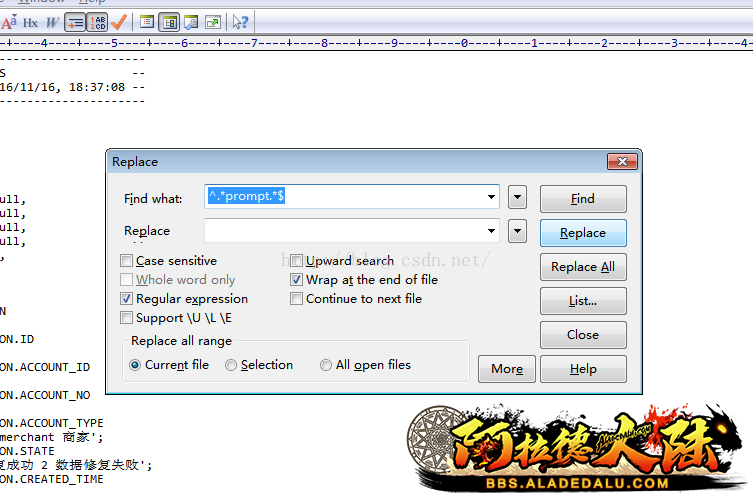Screen dimensions: 753x498
Task: Toggle the auto indent toolbar icon
Action: pyautogui.click(x=75, y=21)
